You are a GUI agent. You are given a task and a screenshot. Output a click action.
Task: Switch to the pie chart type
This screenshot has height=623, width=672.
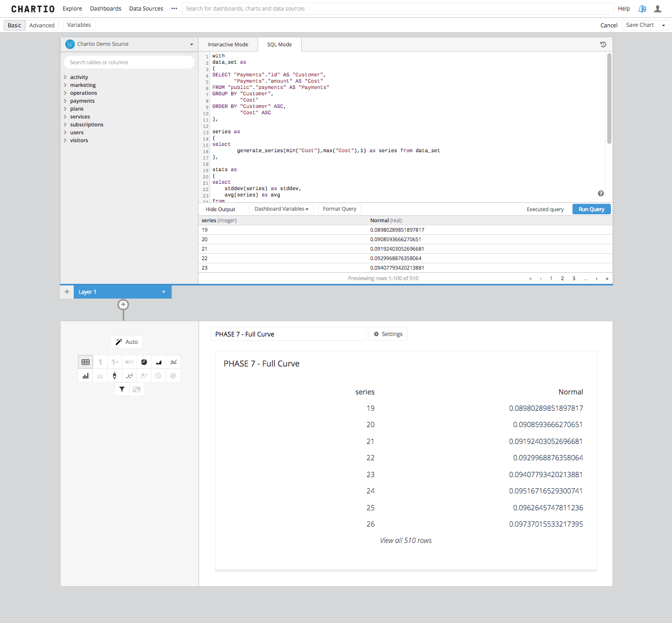pos(144,362)
